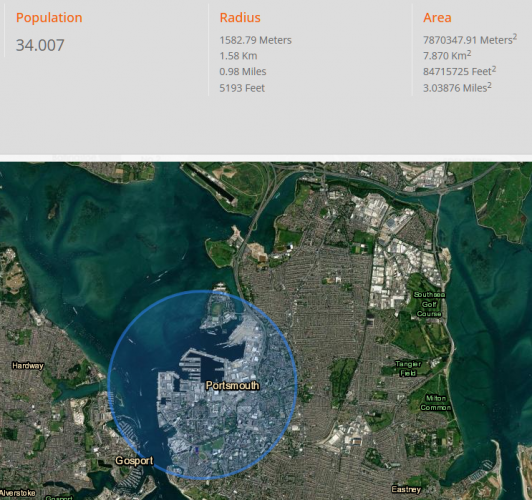Screen dimensions: 532x500
Task: Click the Population heading
Action: tap(49, 18)
